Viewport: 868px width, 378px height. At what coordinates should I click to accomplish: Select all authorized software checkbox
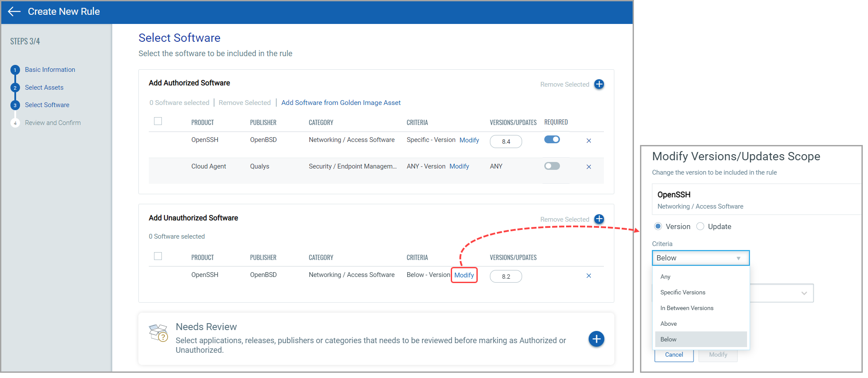point(158,121)
